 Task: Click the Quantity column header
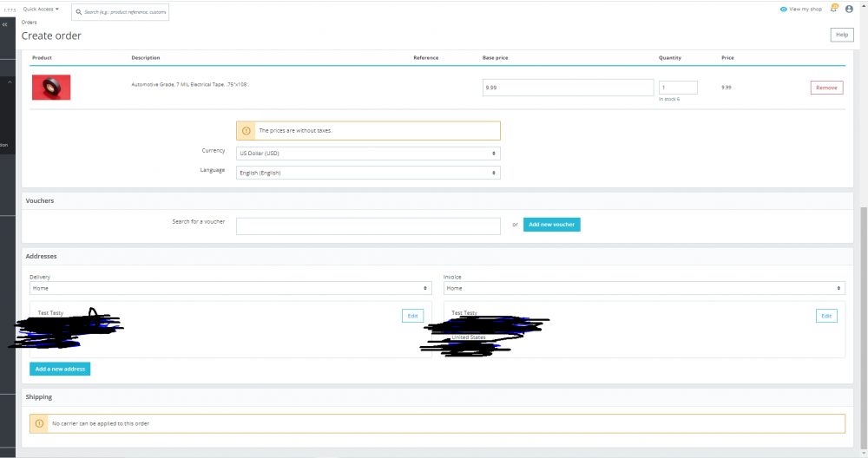pos(670,57)
